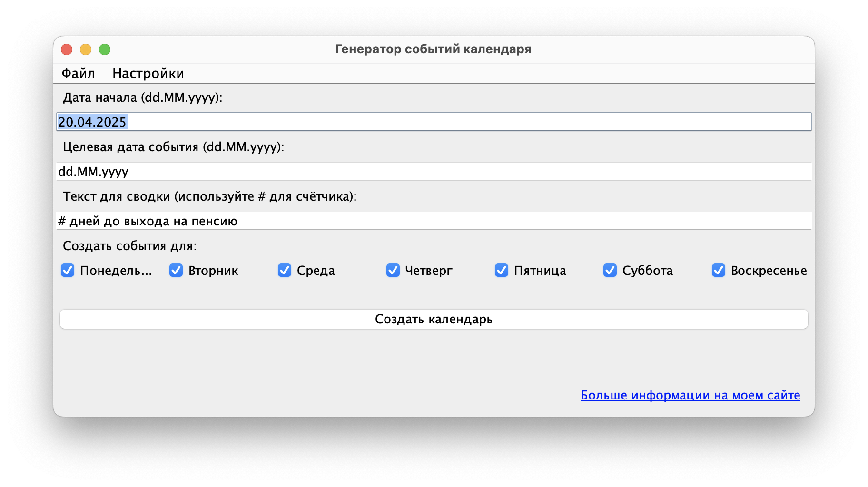Click the Целевая дата события label

pyautogui.click(x=174, y=147)
